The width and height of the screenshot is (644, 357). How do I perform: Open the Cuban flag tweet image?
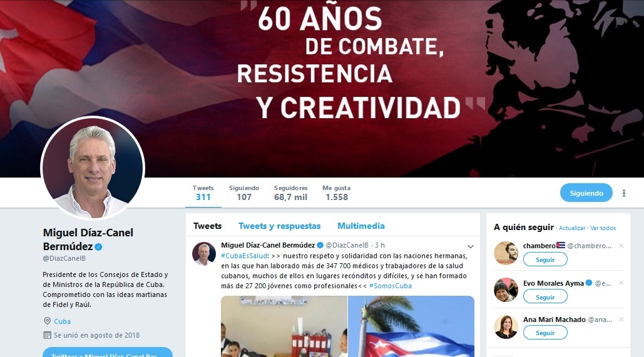point(411,326)
